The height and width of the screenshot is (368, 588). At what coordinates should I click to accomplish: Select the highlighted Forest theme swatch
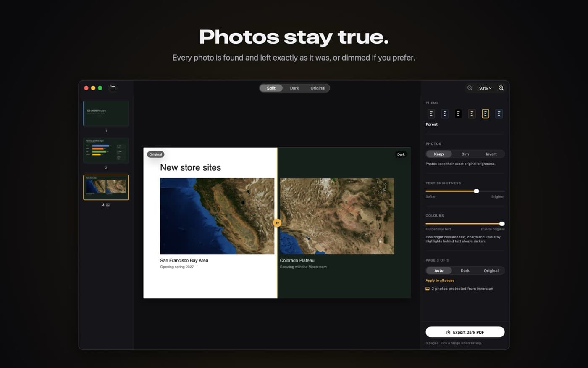[x=485, y=114]
